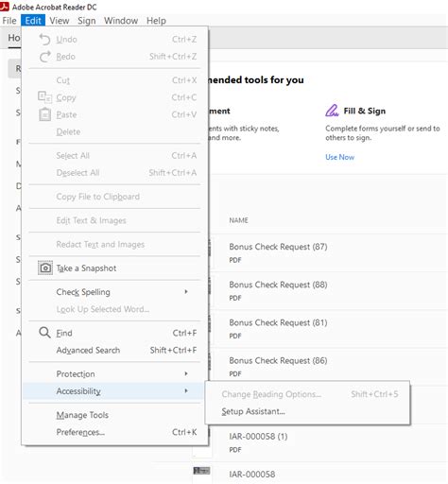Open Bonus Check Request (88) file
This screenshot has width=448, height=484.
[328, 290]
